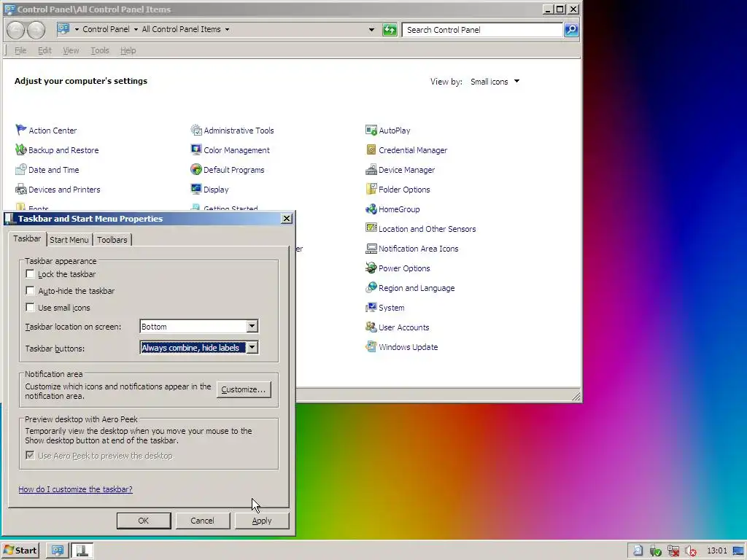Open Location and Other Sensors icon
Image resolution: width=747 pixels, height=560 pixels.
coord(371,228)
